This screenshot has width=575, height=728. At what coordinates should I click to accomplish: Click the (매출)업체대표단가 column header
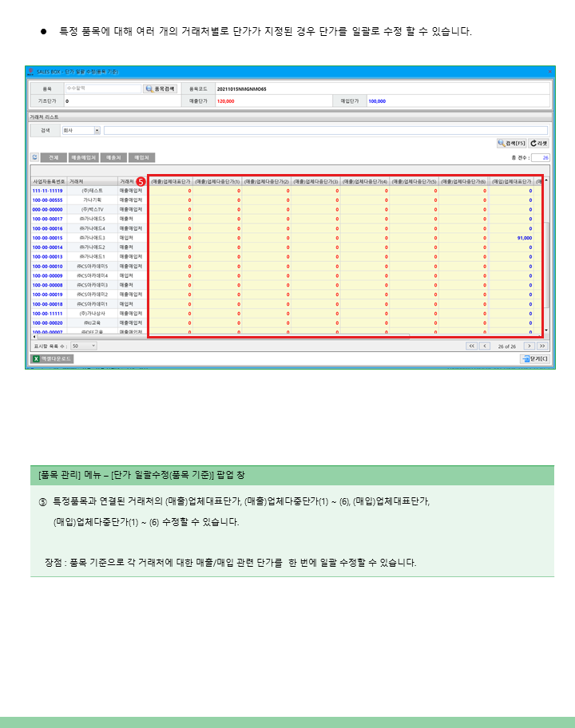pyautogui.click(x=171, y=181)
